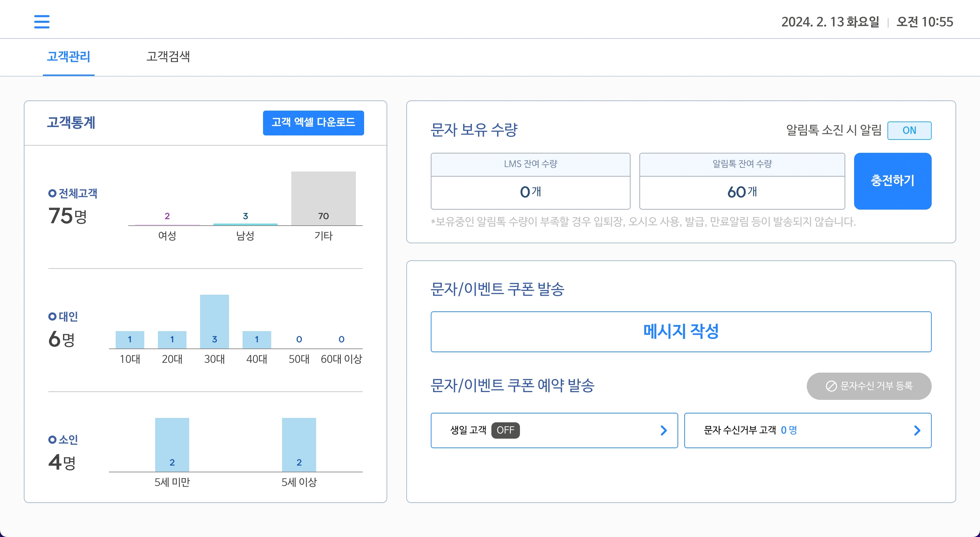Click the 남성 bar showing 3

[x=245, y=224]
